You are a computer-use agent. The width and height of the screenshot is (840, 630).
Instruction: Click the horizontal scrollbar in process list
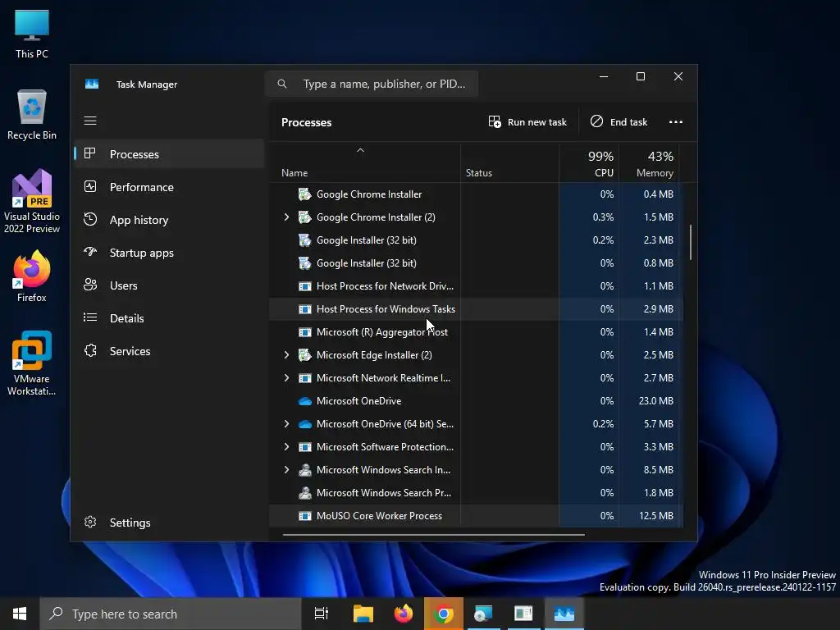pos(433,534)
